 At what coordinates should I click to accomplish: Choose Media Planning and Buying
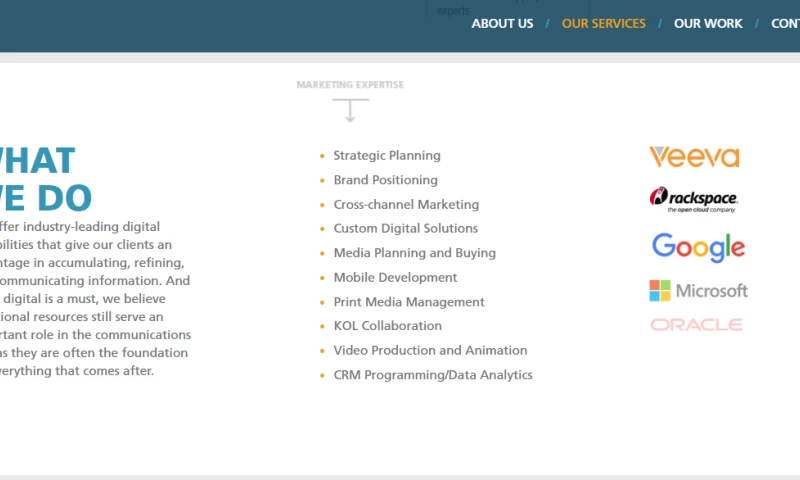click(414, 253)
